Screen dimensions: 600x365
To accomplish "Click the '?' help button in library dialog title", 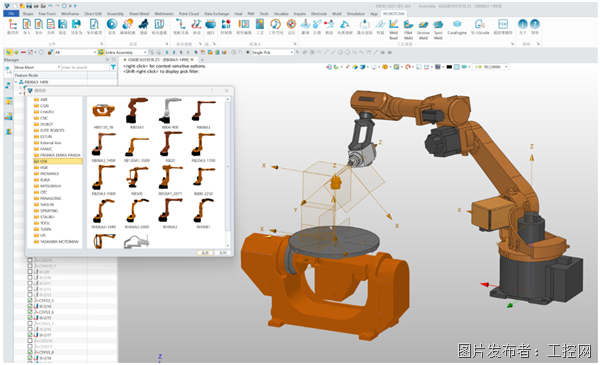I will tap(212, 91).
